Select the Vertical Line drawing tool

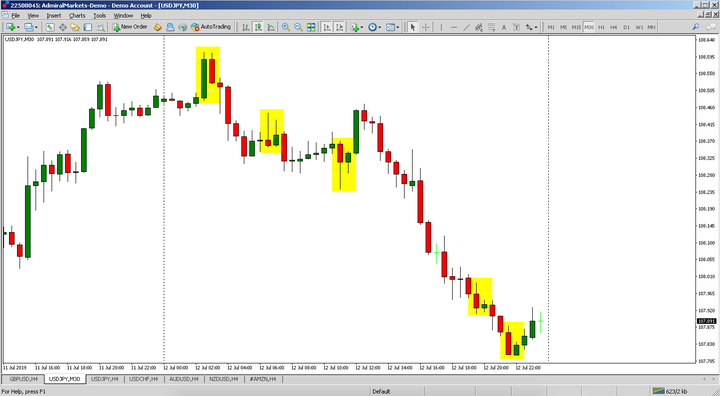(x=441, y=27)
